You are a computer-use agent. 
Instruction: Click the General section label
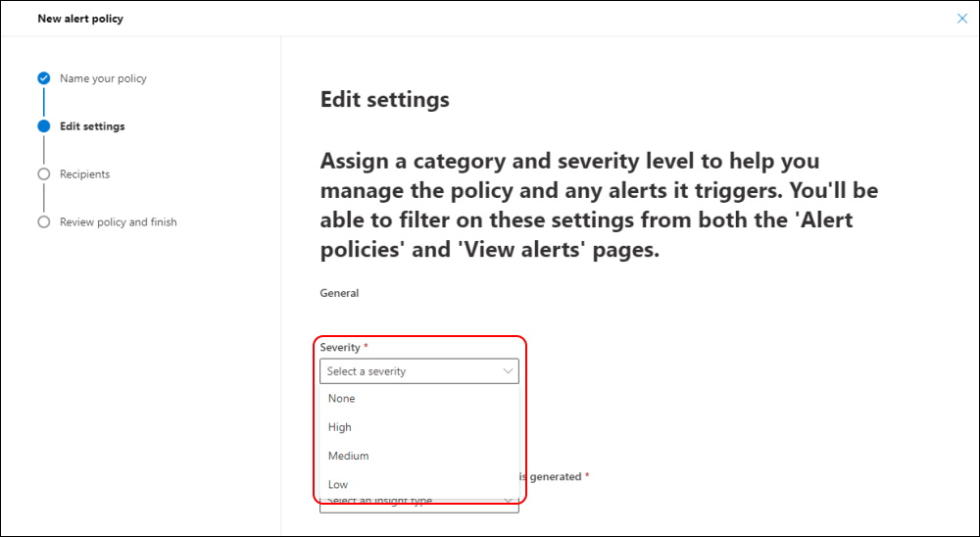[x=339, y=293]
